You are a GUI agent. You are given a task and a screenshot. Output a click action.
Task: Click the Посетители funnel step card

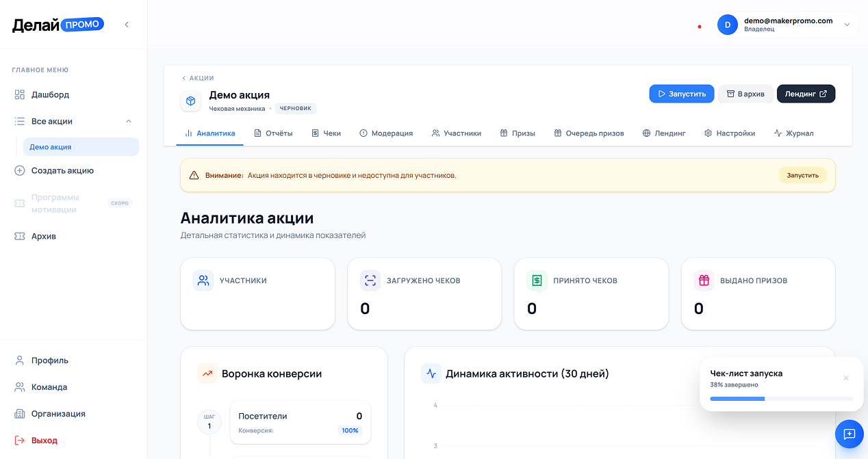point(301,423)
